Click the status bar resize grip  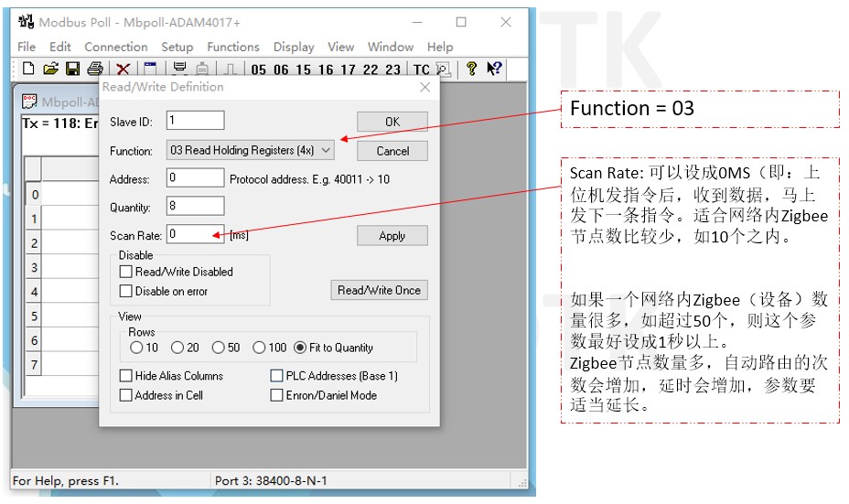click(x=522, y=482)
